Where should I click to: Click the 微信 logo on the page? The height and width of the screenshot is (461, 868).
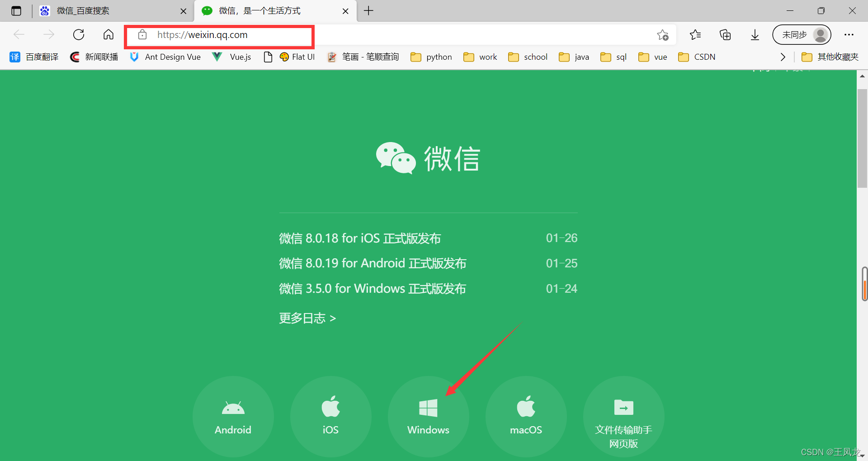428,158
